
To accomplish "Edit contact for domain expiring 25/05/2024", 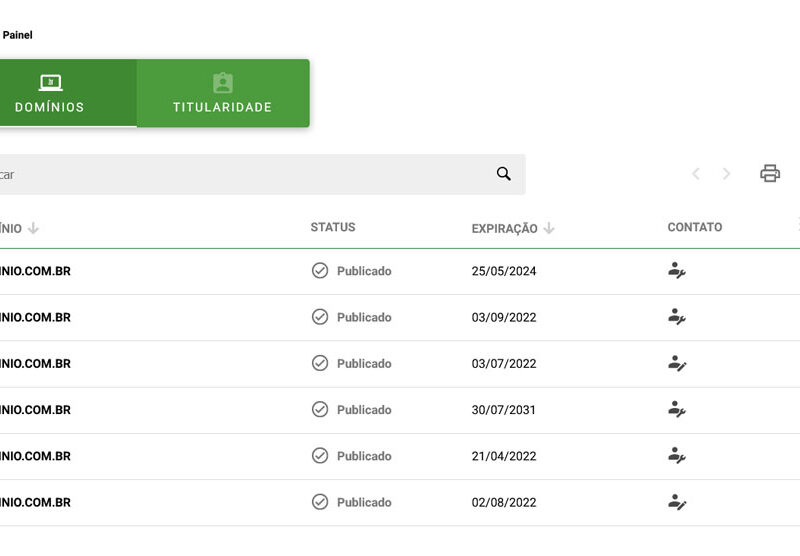I will point(677,270).
